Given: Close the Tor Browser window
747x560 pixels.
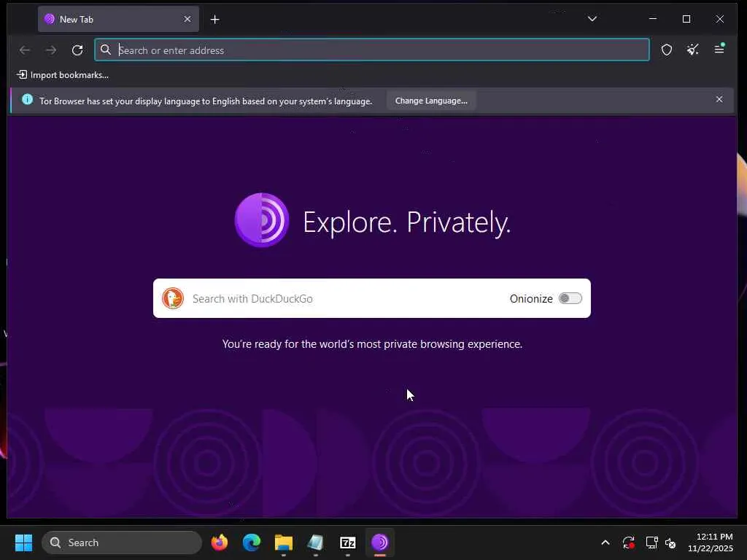Looking at the screenshot, I should tap(720, 18).
